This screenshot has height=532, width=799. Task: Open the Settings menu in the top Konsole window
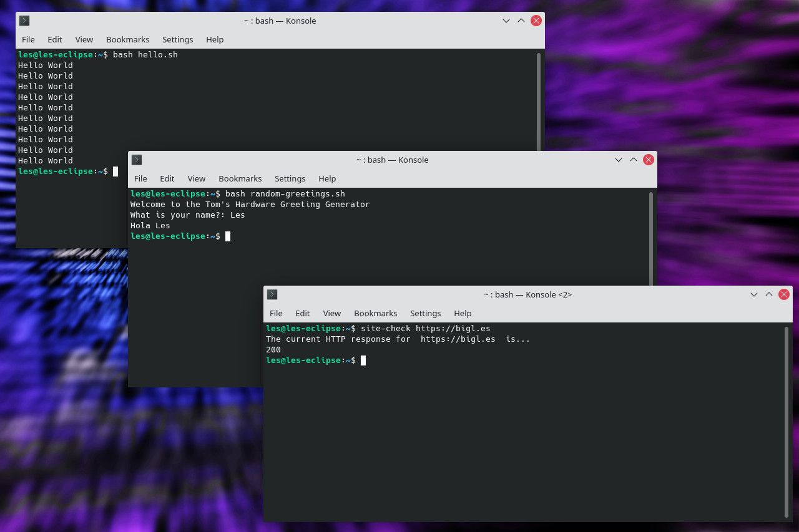tap(177, 39)
